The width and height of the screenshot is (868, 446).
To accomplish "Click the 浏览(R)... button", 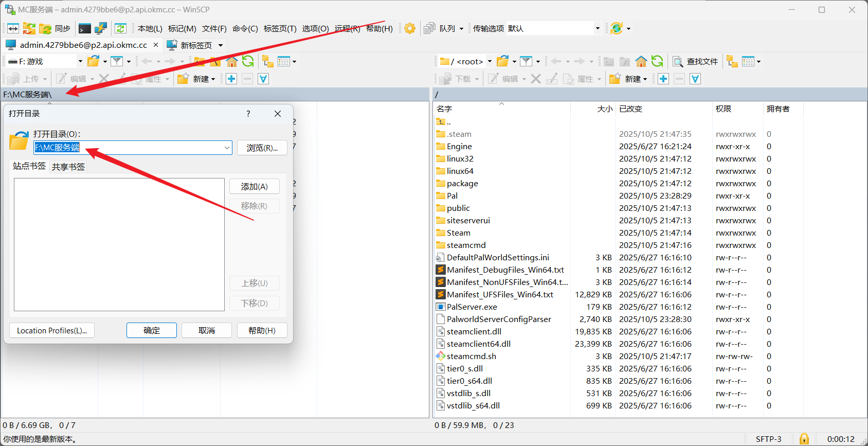I will coord(262,148).
